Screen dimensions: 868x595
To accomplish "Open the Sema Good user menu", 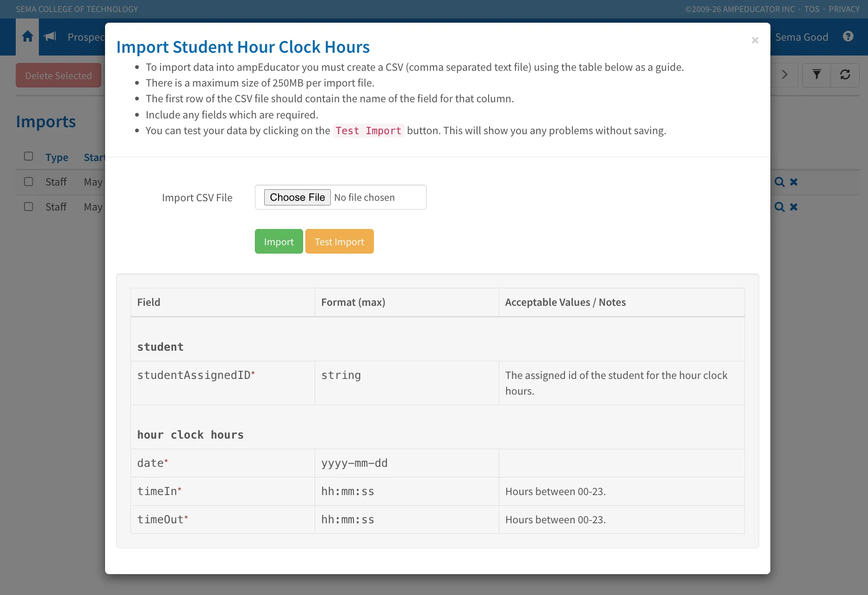I will (x=801, y=37).
